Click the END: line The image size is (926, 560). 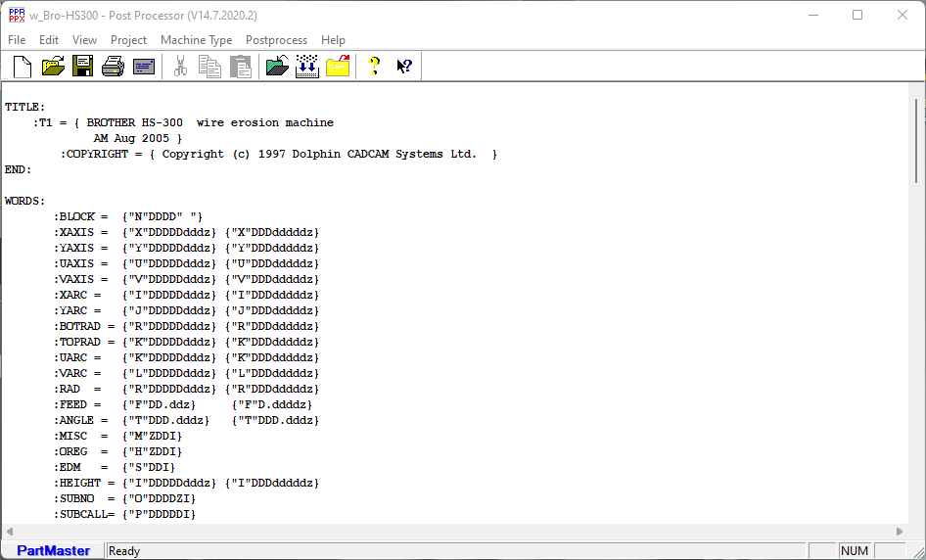[x=18, y=169]
